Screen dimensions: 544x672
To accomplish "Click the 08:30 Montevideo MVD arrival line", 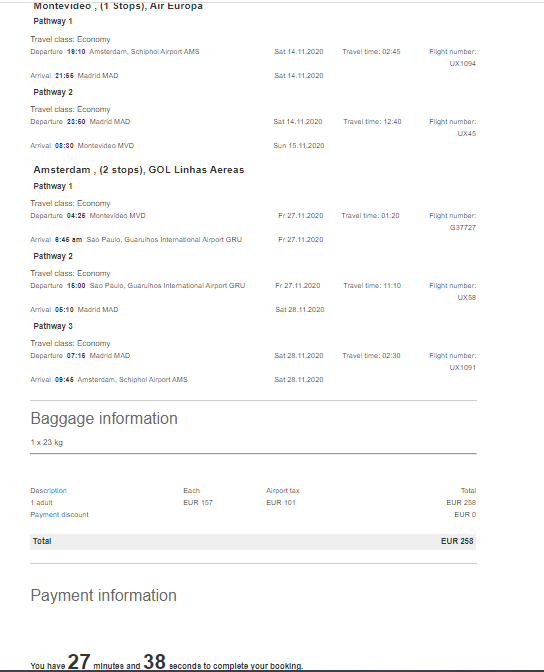I will (x=82, y=146).
